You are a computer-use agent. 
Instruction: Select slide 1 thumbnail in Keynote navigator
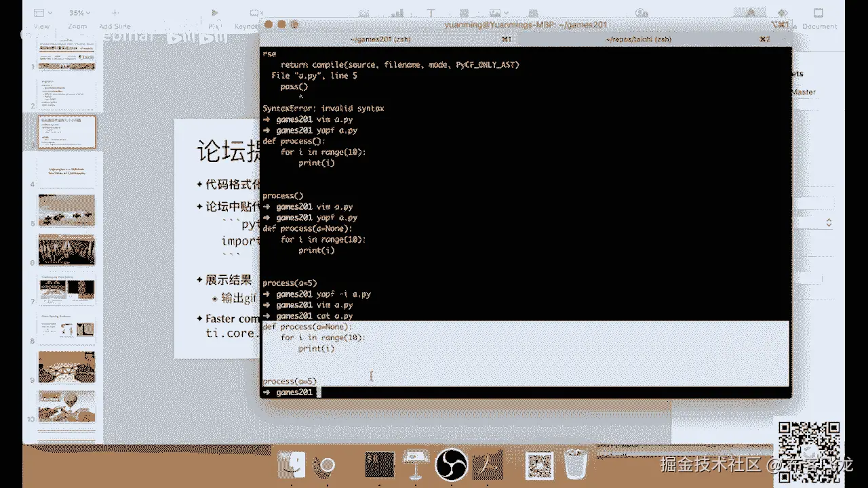pyautogui.click(x=66, y=56)
